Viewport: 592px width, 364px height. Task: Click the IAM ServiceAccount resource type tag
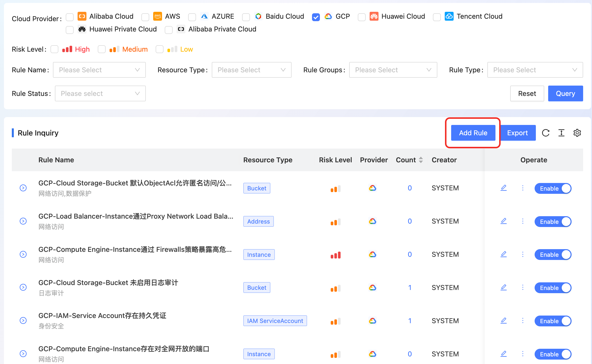pyautogui.click(x=275, y=321)
